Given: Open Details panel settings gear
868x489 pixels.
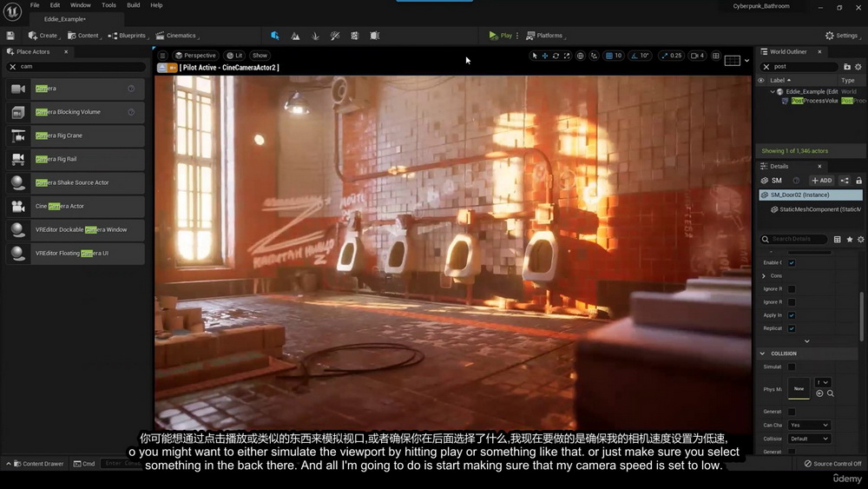Looking at the screenshot, I should tap(860, 239).
